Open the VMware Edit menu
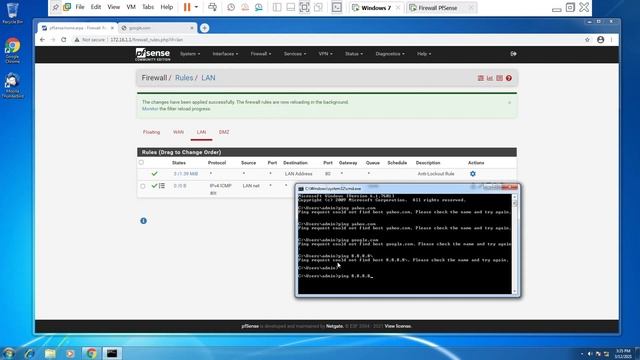 (x=96, y=7)
